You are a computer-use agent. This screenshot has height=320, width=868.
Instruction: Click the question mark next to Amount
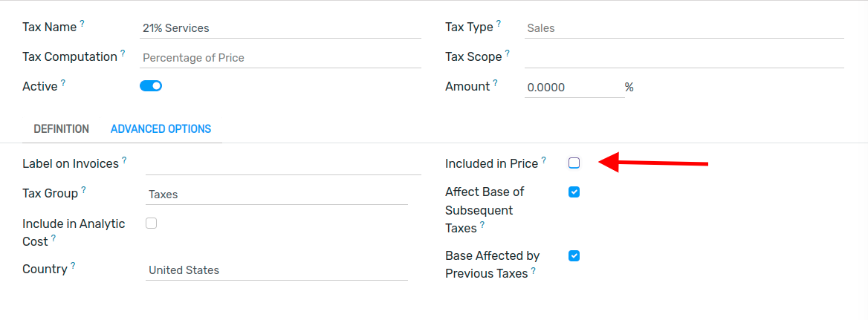[495, 83]
